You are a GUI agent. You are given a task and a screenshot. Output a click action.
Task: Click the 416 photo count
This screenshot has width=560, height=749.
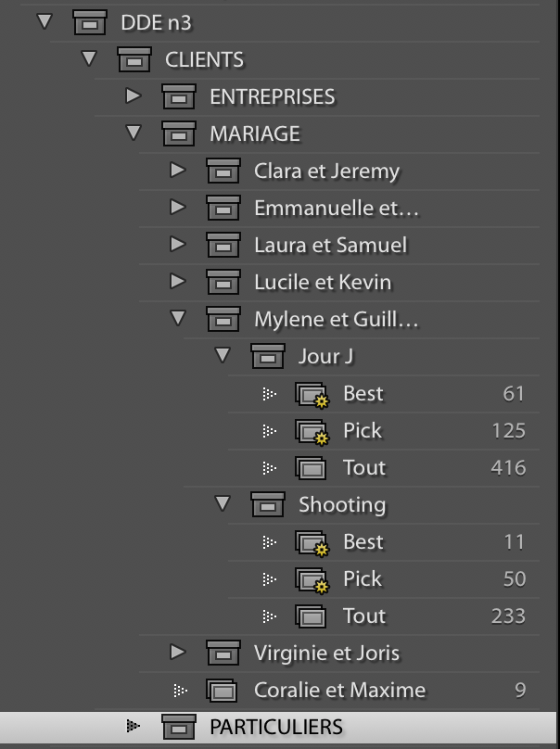click(508, 467)
